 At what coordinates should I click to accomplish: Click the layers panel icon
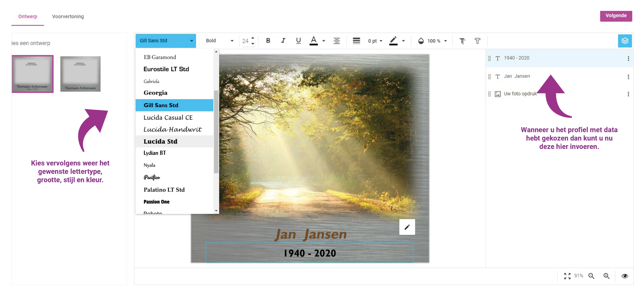(624, 41)
